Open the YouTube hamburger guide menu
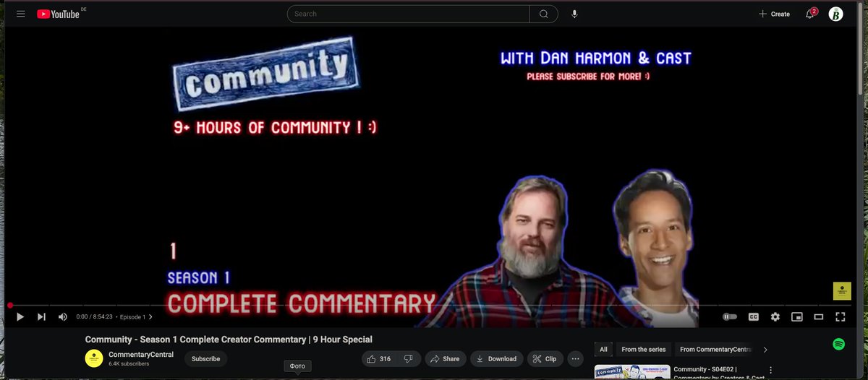 (21, 14)
